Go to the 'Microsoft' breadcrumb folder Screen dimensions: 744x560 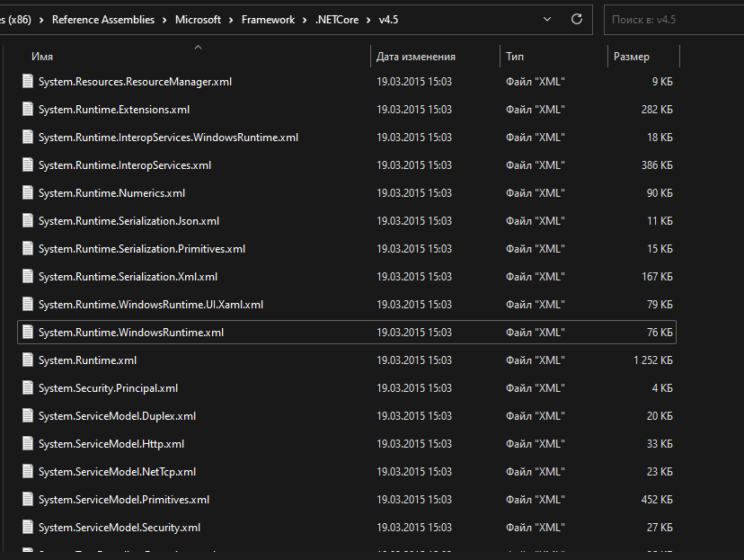click(x=198, y=20)
